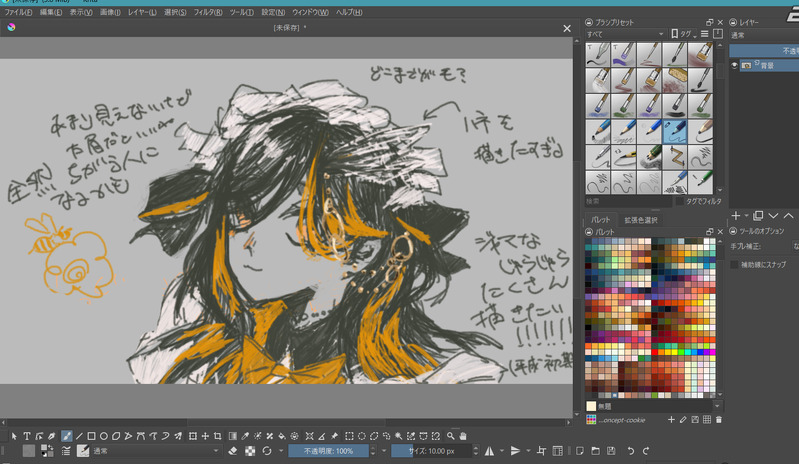Open the すべて brush tag dropdown
The width and height of the screenshot is (799, 464).
pyautogui.click(x=625, y=34)
